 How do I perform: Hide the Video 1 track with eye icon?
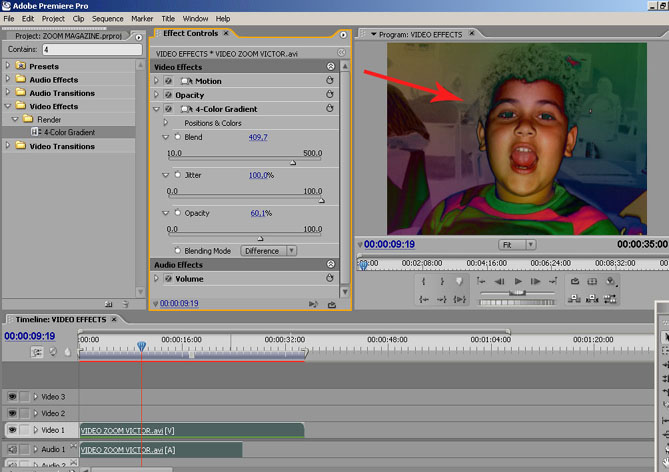coord(10,430)
